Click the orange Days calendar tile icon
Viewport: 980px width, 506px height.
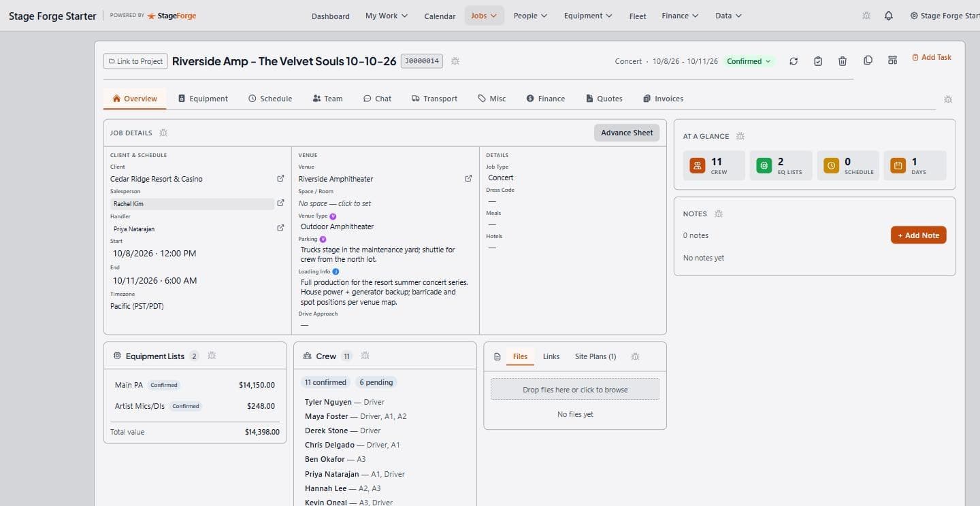898,165
